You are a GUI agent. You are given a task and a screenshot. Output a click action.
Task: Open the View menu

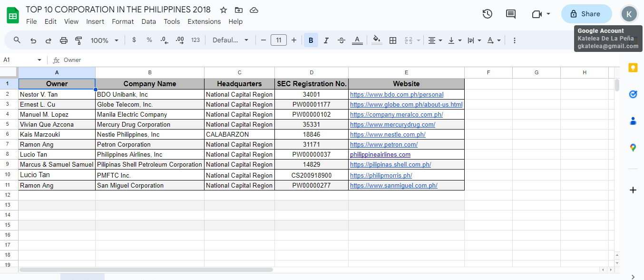(x=71, y=21)
